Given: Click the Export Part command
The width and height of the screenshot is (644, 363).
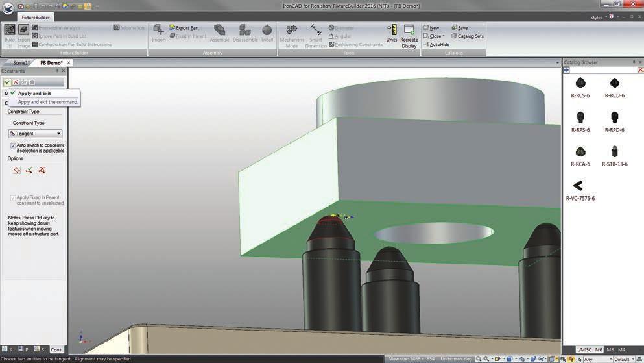Looking at the screenshot, I should [184, 27].
